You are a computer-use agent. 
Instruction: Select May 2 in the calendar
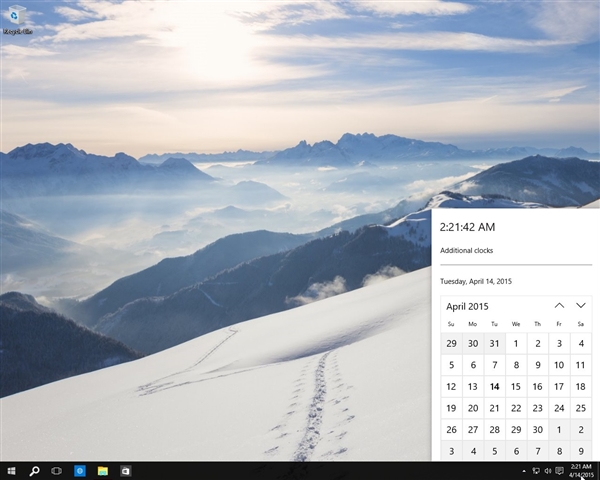(581, 429)
